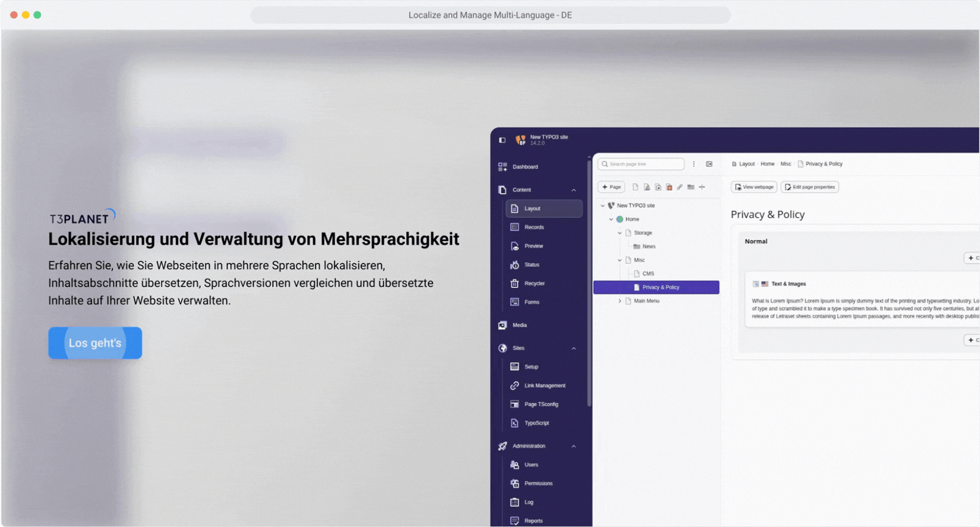Focus the Search page tree field
Screen dimensions: 980x527
pyautogui.click(x=641, y=164)
